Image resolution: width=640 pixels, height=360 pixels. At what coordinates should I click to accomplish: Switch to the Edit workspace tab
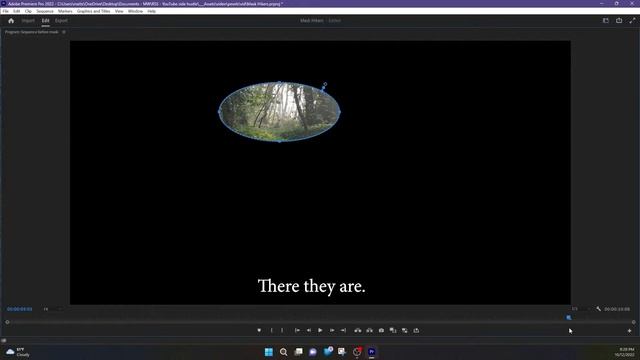45,21
